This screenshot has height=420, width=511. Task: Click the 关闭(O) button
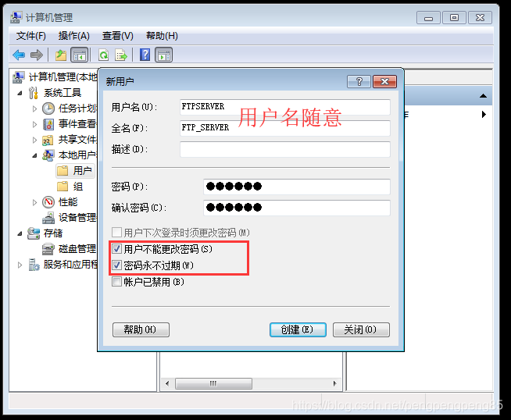coord(361,329)
